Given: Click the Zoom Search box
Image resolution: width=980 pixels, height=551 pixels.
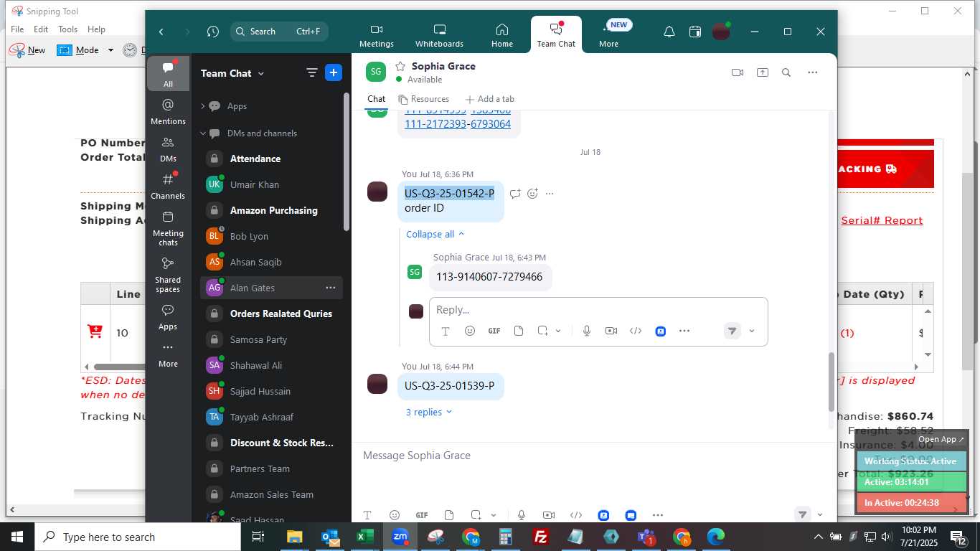Looking at the screenshot, I should [x=279, y=32].
